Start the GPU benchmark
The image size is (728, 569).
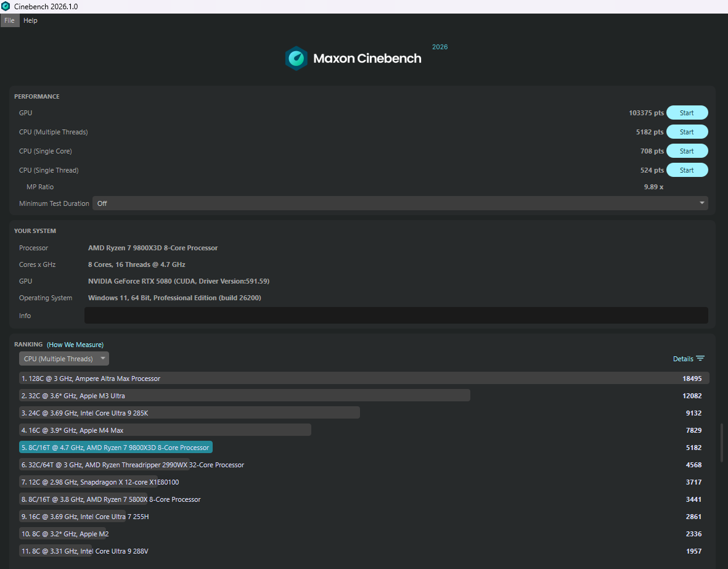click(687, 113)
